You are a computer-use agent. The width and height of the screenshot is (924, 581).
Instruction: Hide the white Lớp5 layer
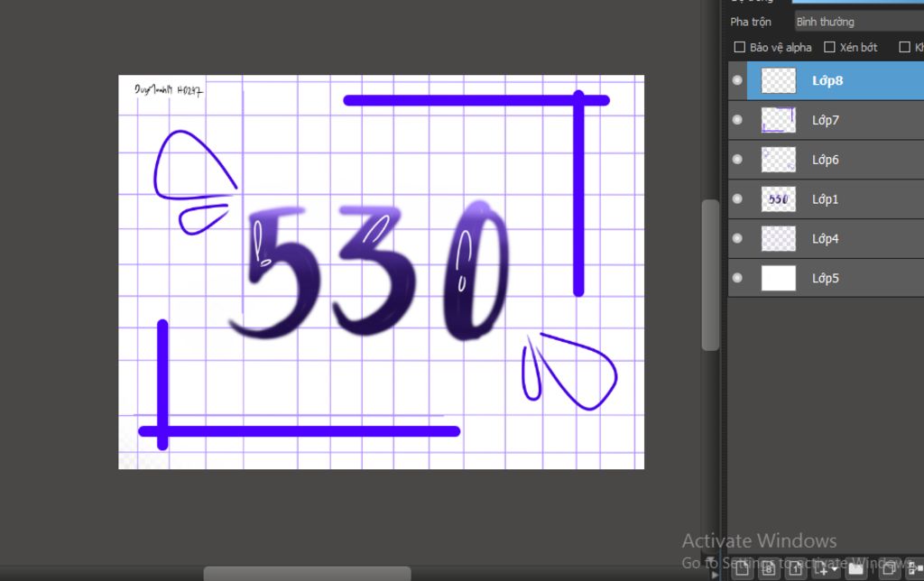[x=737, y=278]
